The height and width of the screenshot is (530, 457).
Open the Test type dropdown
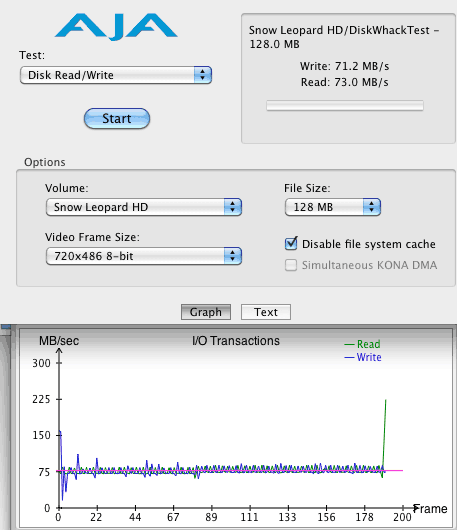click(116, 75)
